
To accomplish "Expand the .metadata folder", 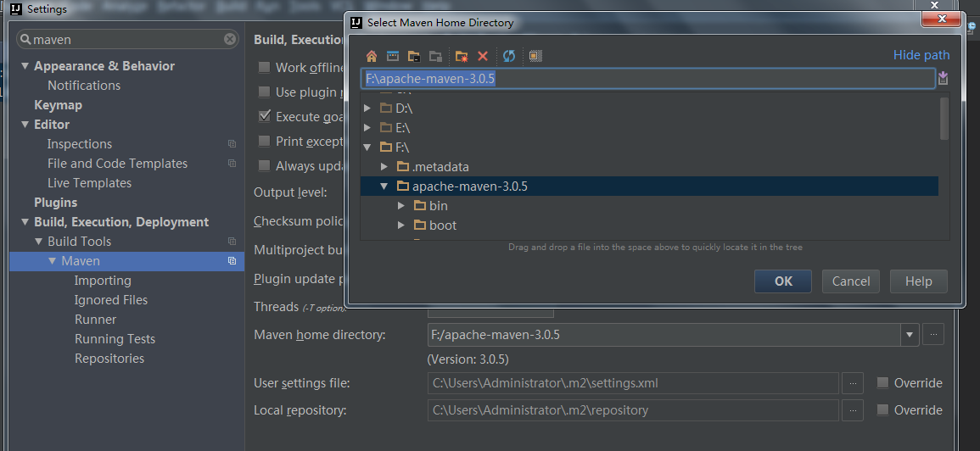I will pos(384,167).
